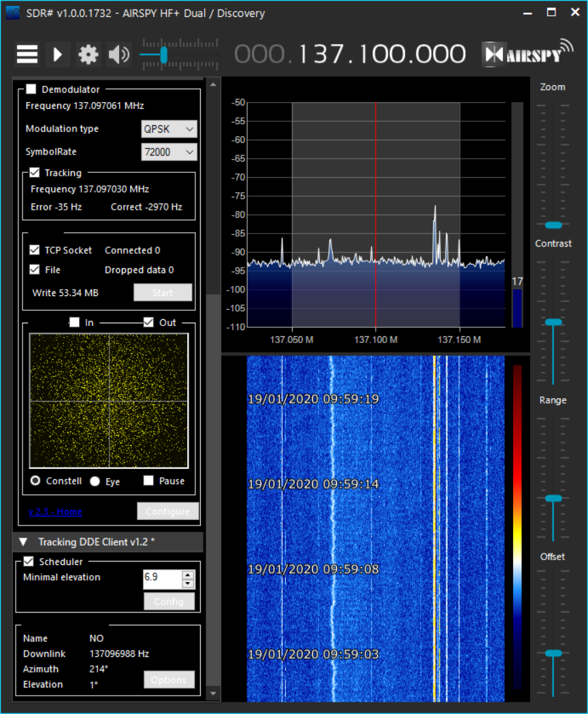Select the Eye diagram radio button
This screenshot has width=588, height=714.
(x=95, y=481)
